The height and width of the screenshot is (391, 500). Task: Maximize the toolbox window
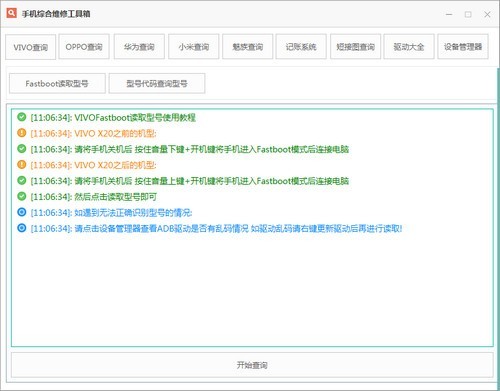[468, 14]
